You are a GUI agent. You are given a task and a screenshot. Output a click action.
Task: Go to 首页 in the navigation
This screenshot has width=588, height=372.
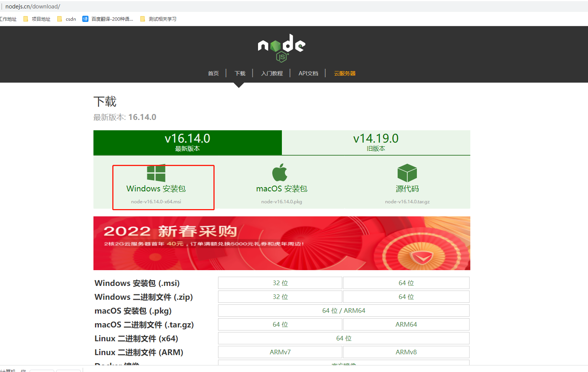coord(213,73)
